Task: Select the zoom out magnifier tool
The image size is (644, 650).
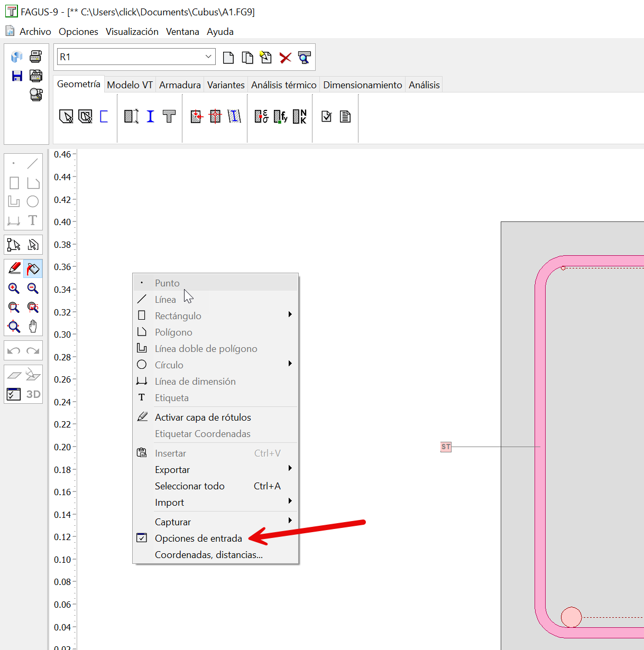Action: coord(33,289)
